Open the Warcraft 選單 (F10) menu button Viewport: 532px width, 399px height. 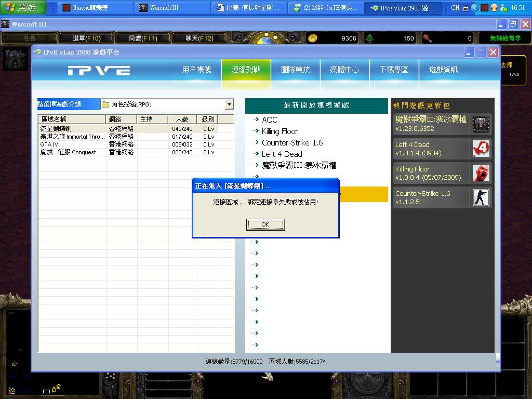click(x=86, y=38)
